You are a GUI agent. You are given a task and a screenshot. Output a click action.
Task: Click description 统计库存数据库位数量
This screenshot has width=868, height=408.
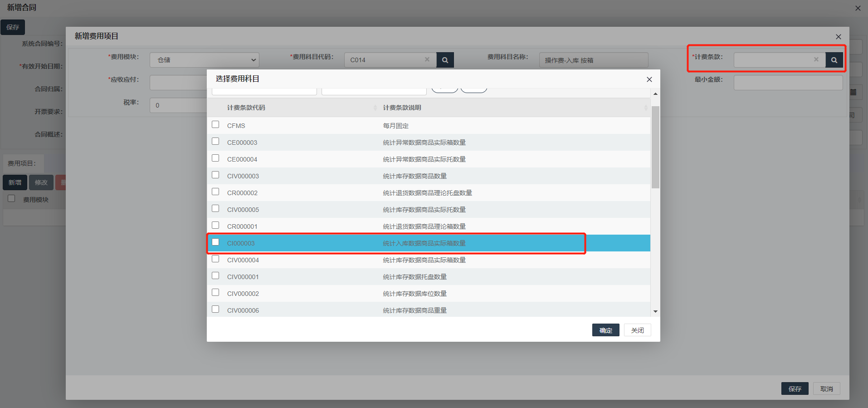pos(415,294)
